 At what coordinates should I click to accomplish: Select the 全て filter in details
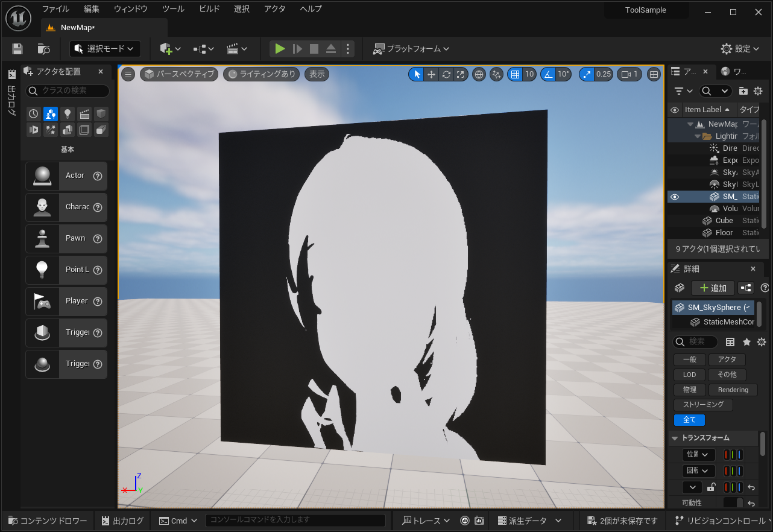pyautogui.click(x=689, y=420)
